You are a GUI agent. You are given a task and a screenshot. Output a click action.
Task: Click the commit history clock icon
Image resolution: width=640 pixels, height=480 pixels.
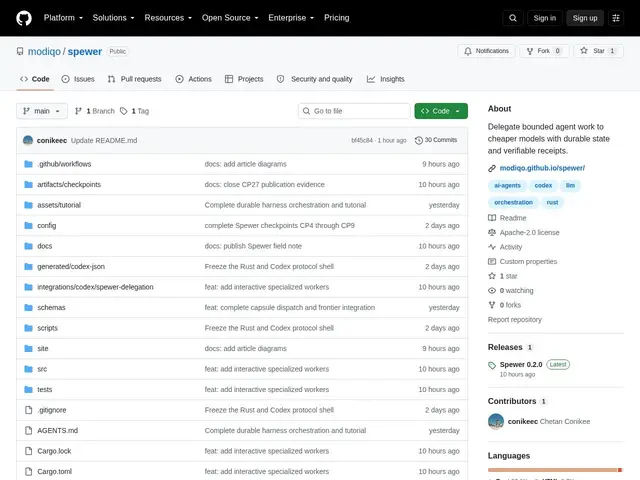[418, 140]
